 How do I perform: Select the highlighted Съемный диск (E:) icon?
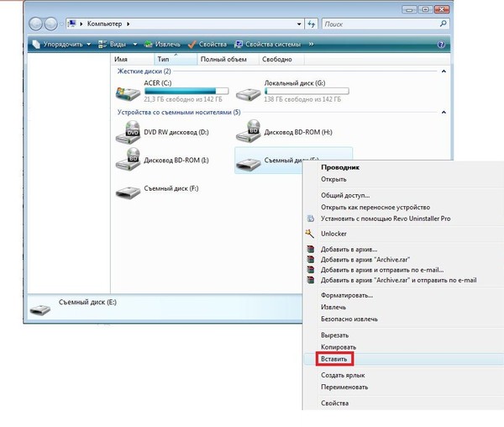[x=248, y=164]
